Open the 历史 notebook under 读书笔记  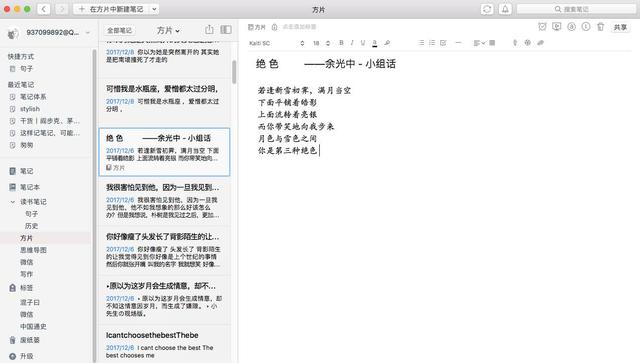click(31, 226)
